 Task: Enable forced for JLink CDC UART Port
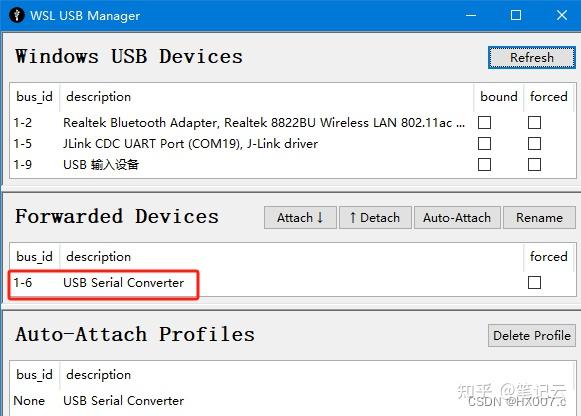534,143
